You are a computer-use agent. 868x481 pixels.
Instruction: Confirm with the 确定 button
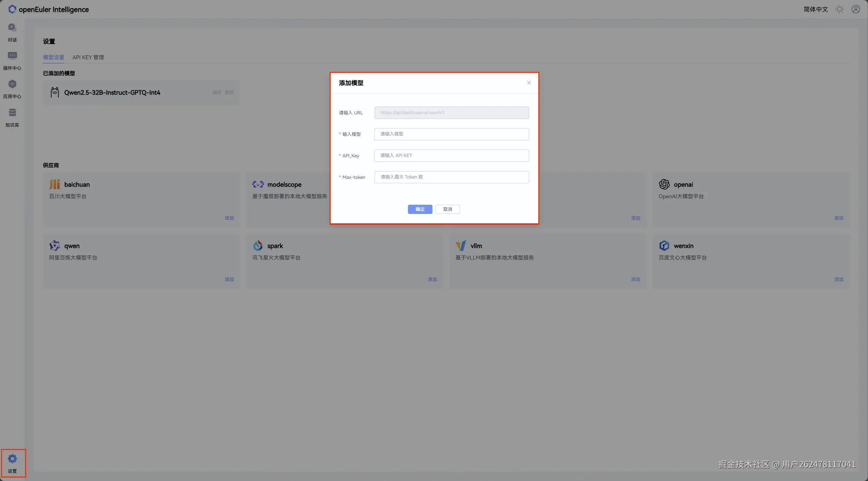[x=420, y=209]
